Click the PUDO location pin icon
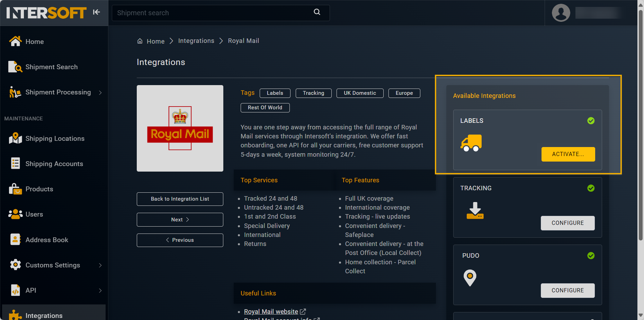The height and width of the screenshot is (320, 644). (470, 278)
